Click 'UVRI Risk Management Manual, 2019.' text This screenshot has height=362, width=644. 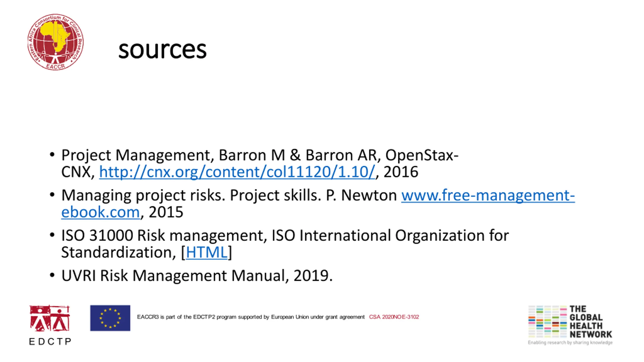tap(197, 276)
